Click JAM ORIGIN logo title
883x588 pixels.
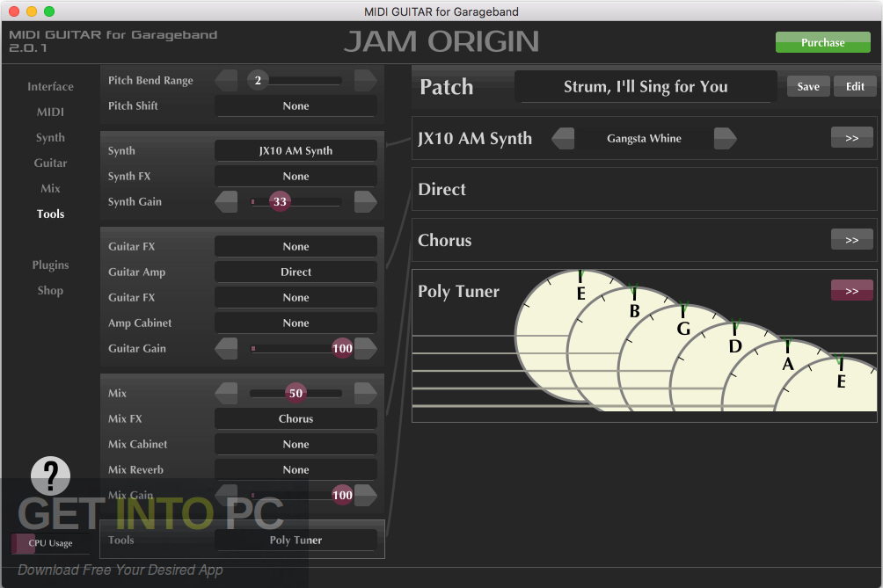pos(441,41)
